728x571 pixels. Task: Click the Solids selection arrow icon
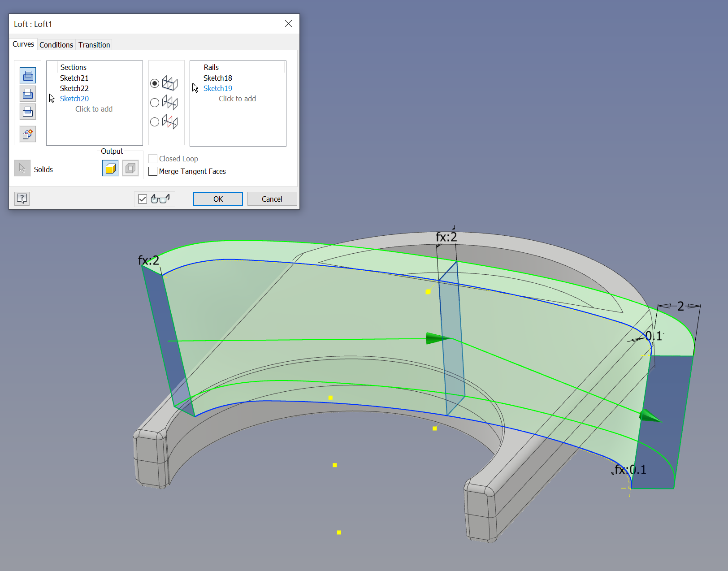(22, 168)
